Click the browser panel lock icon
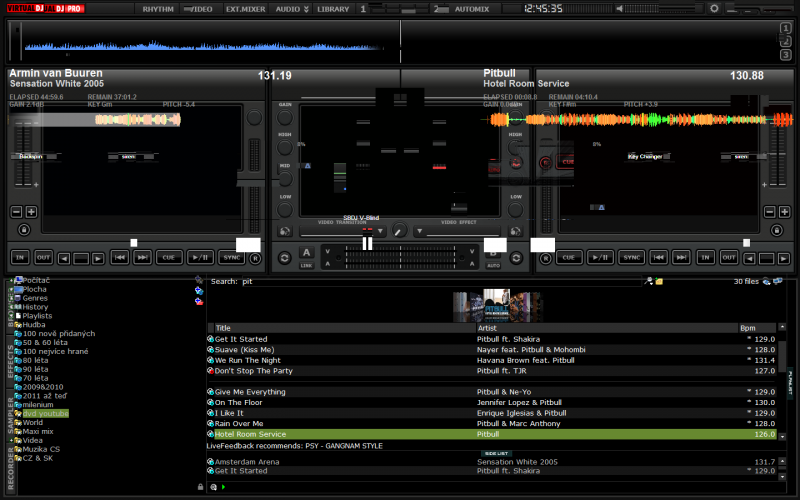Image resolution: width=800 pixels, height=500 pixels. pyautogui.click(x=201, y=487)
